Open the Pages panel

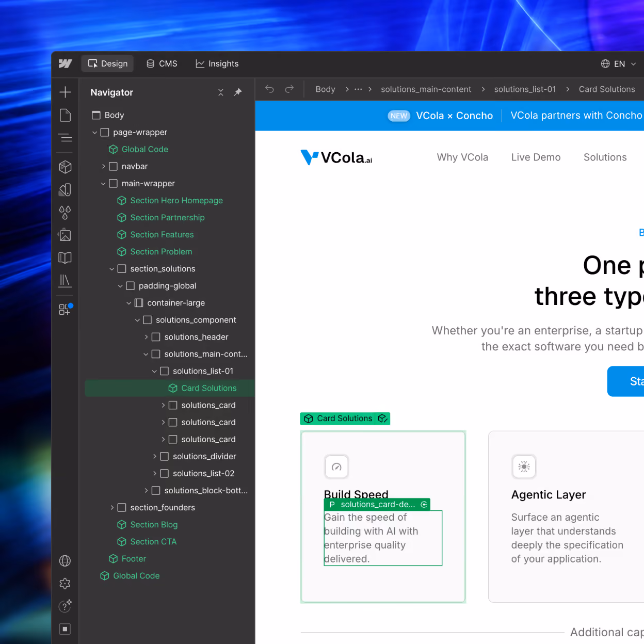(65, 115)
